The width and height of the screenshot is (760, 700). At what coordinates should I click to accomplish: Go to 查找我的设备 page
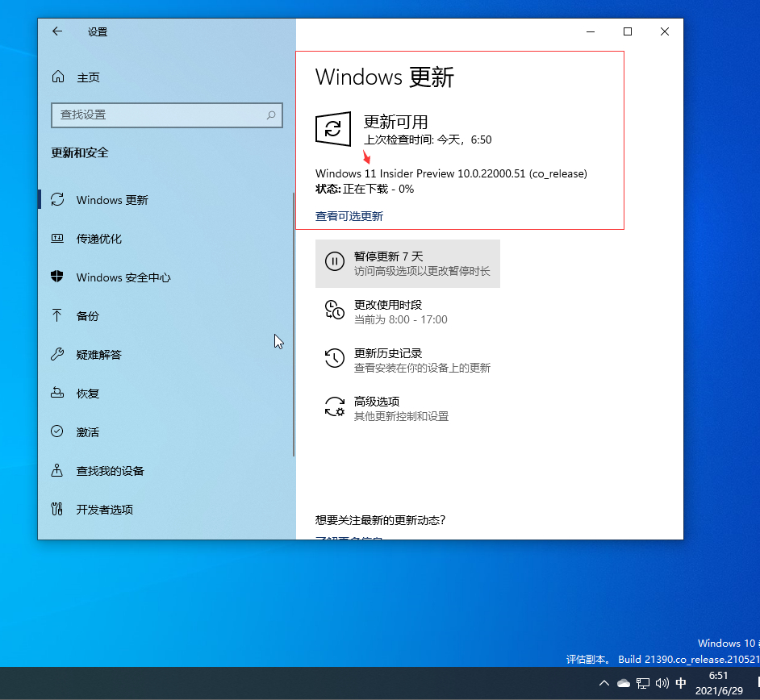click(x=166, y=470)
